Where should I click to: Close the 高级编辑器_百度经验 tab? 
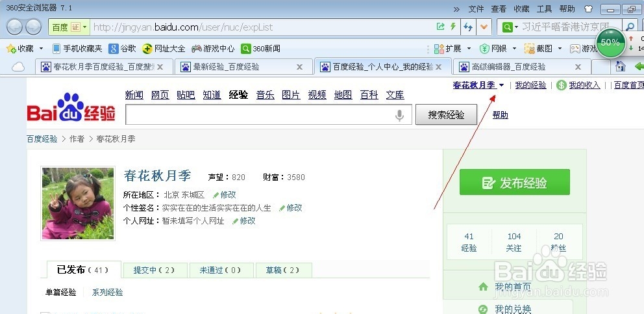578,67
